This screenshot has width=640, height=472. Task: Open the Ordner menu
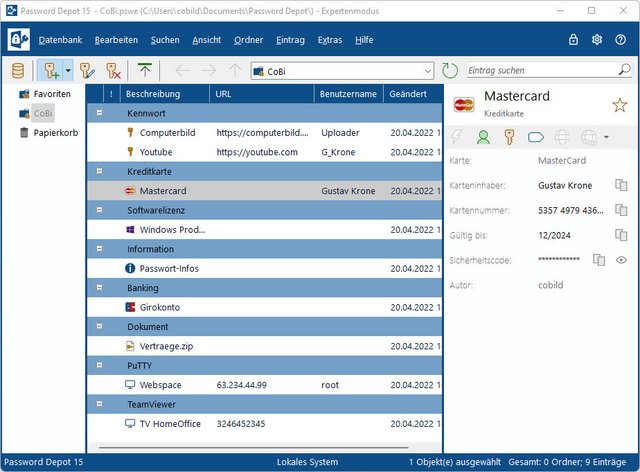[249, 40]
